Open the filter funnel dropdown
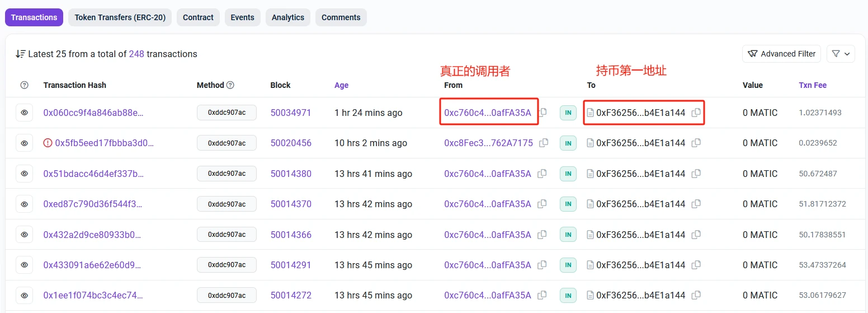The image size is (868, 313). [841, 54]
